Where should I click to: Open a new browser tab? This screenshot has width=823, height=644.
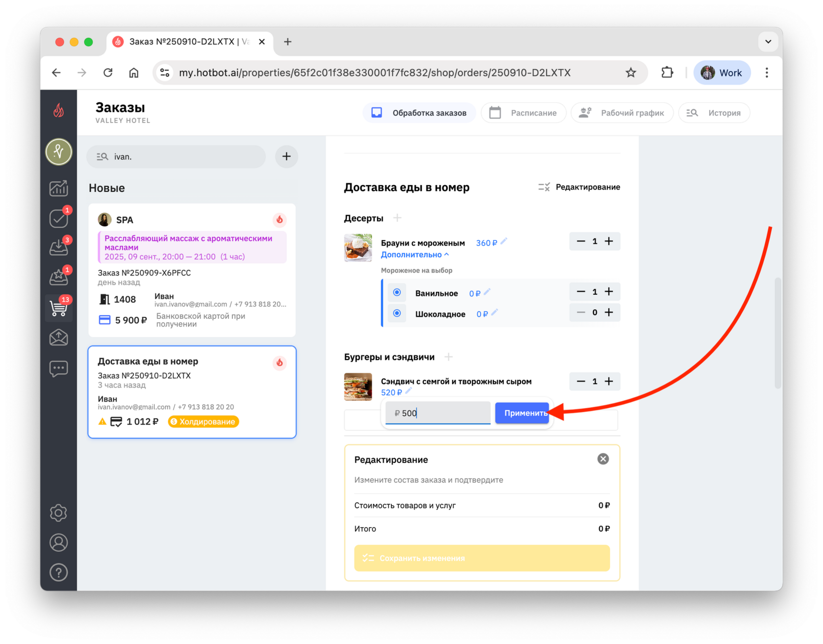[288, 42]
